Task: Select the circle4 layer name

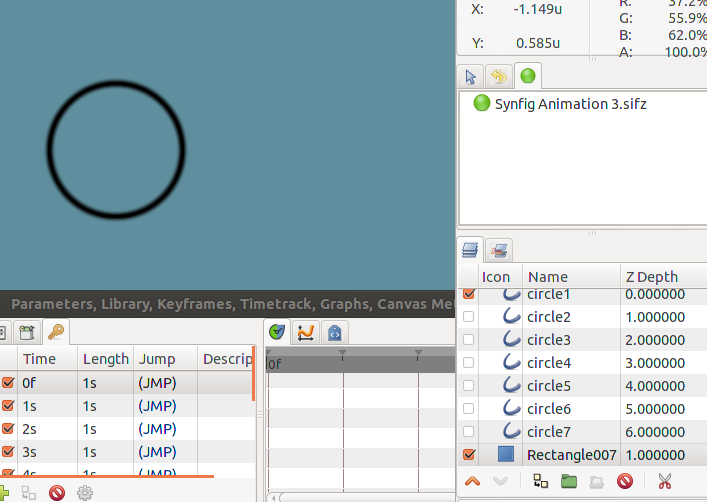Action: point(549,363)
